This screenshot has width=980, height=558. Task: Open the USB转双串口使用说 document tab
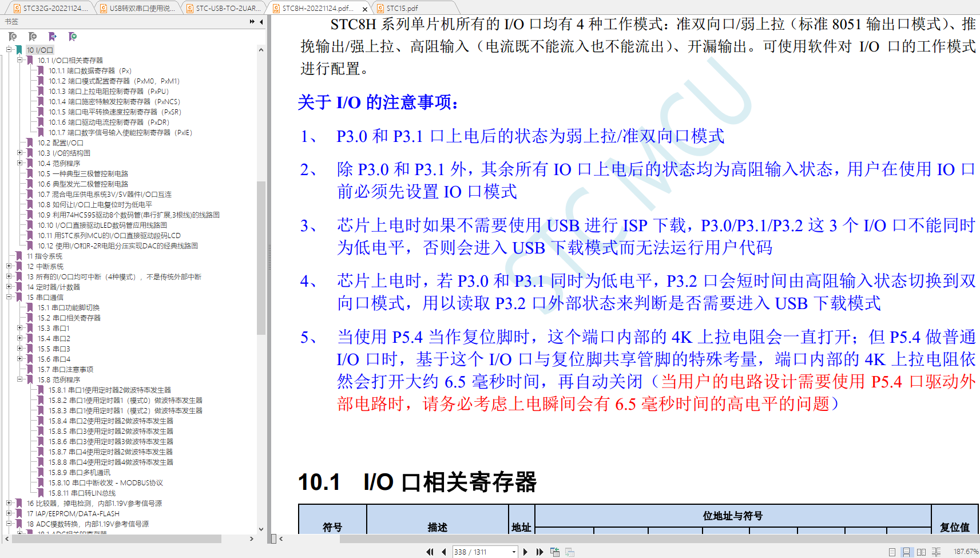click(136, 8)
